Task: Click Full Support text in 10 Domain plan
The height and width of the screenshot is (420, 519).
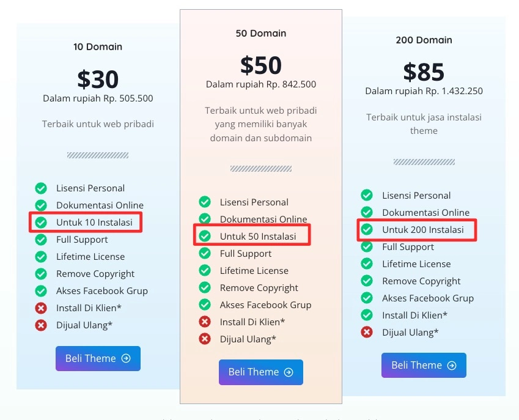Action: click(x=82, y=240)
